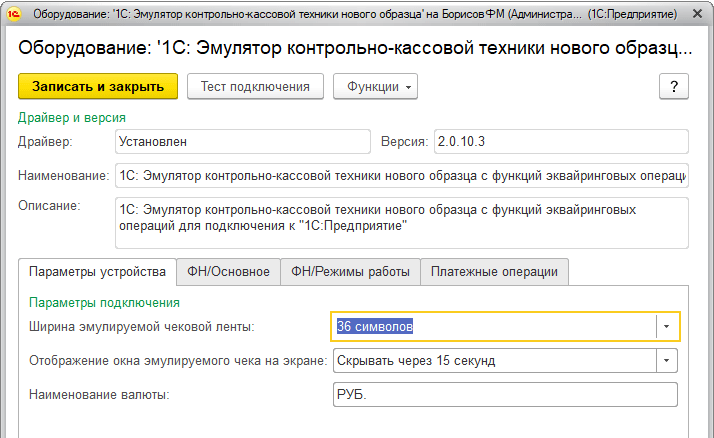Click the Записать и закрыть button

tap(98, 87)
